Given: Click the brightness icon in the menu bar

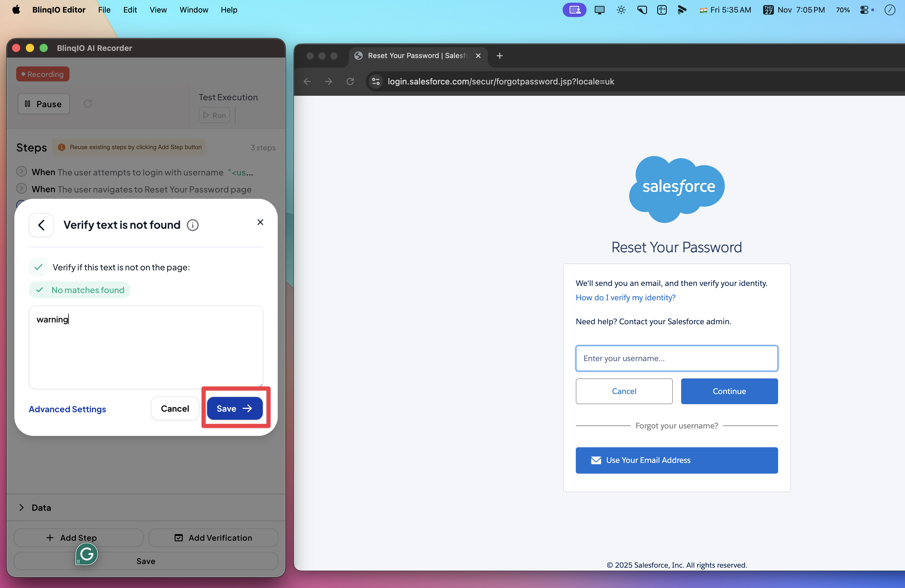Looking at the screenshot, I should [x=621, y=10].
